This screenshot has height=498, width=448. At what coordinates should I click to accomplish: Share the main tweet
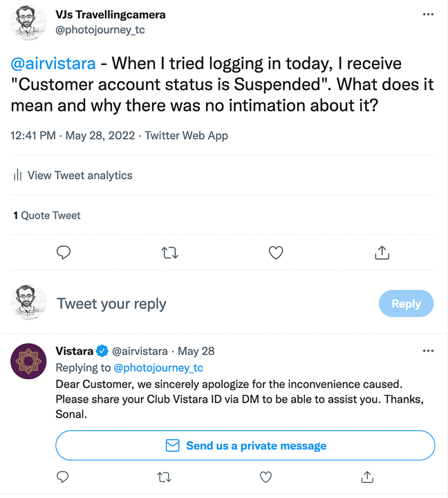(x=382, y=253)
